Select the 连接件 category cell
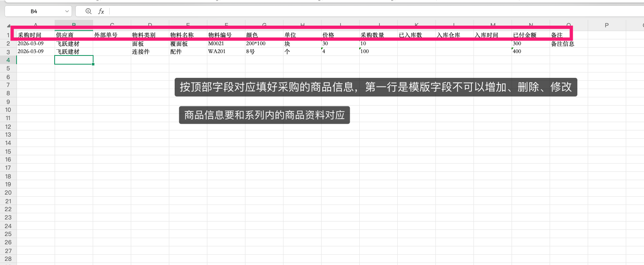The image size is (644, 265). [x=150, y=52]
